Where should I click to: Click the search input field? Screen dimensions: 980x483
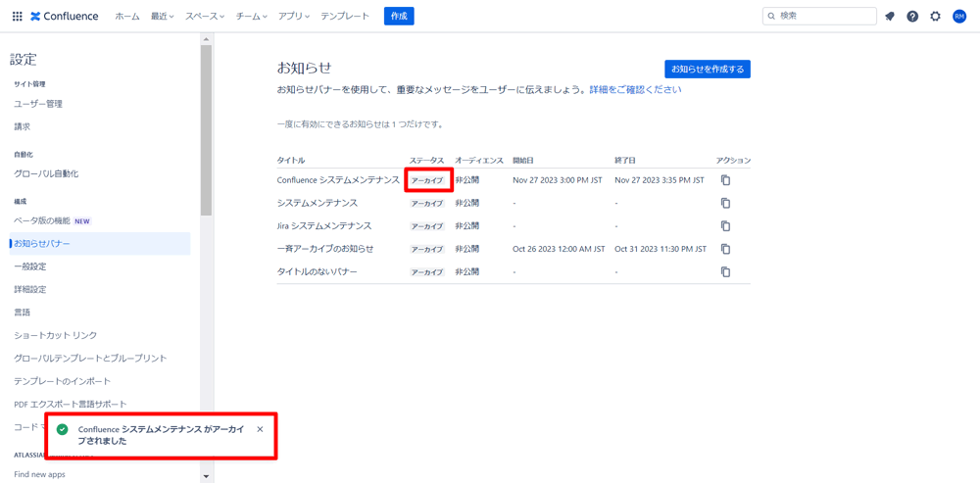[x=824, y=17]
